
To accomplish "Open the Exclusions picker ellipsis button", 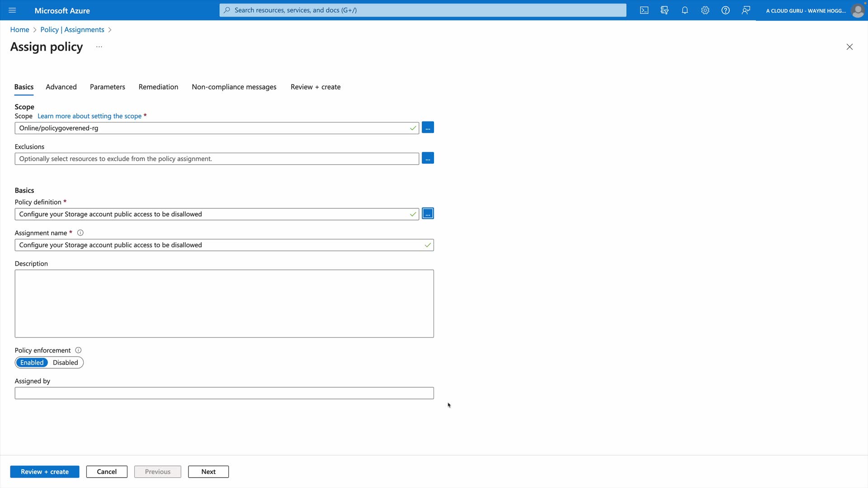I will (428, 159).
